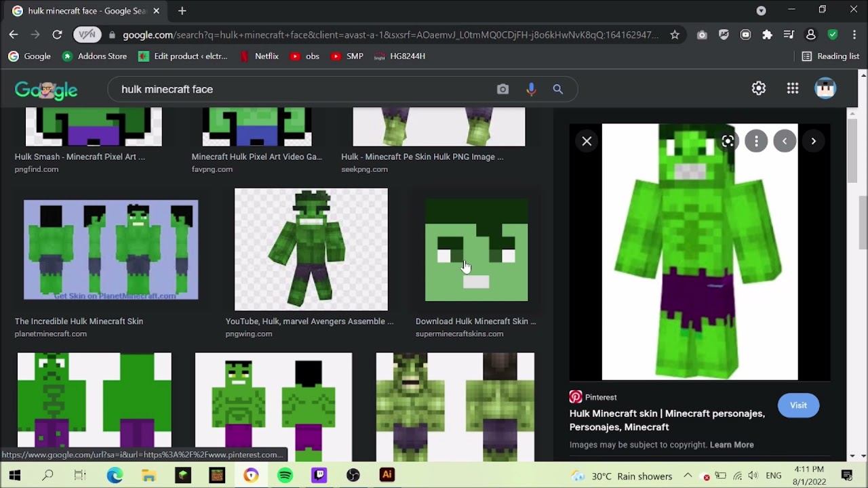This screenshot has width=868, height=488.
Task: Open Spotify from taskbar
Action: click(x=285, y=476)
